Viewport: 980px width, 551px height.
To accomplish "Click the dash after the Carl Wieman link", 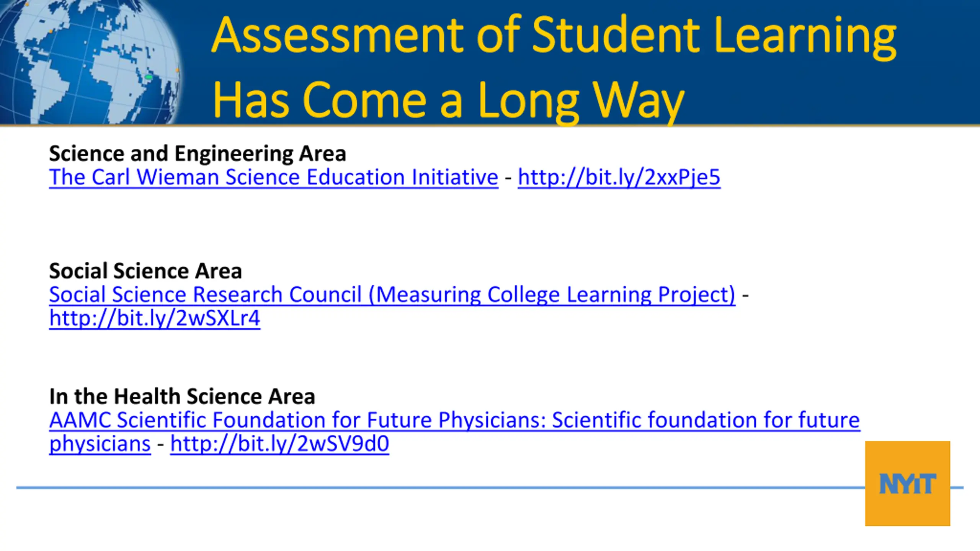I will point(508,178).
